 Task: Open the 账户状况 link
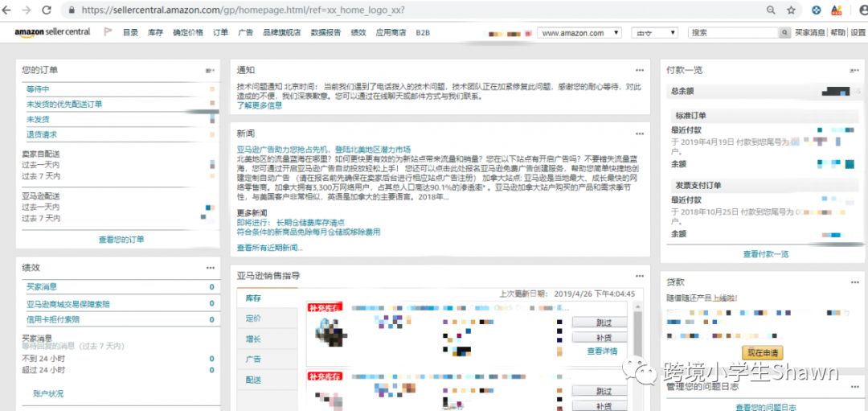pyautogui.click(x=48, y=394)
